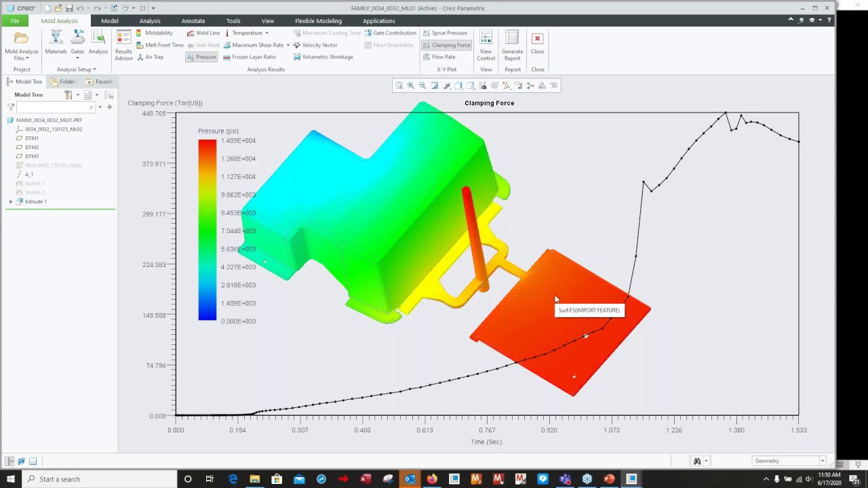The height and width of the screenshot is (488, 868).
Task: Open File Explorer from the taskbar
Action: [255, 479]
